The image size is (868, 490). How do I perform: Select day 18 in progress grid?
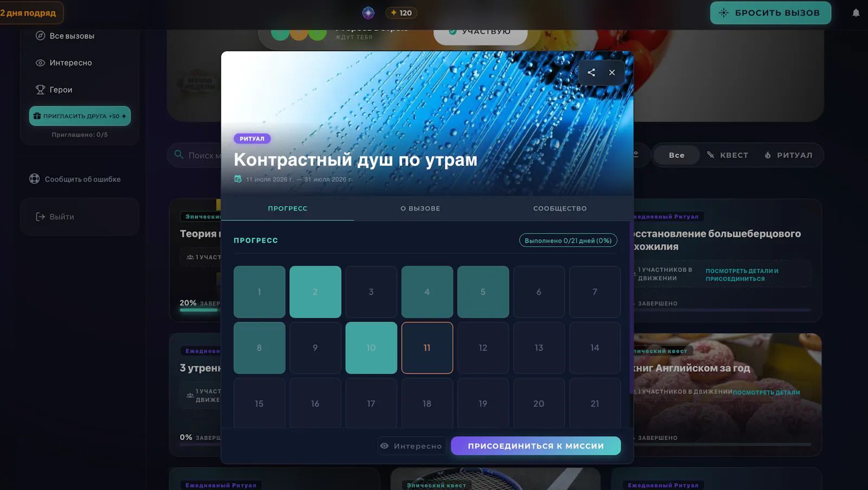pos(427,403)
